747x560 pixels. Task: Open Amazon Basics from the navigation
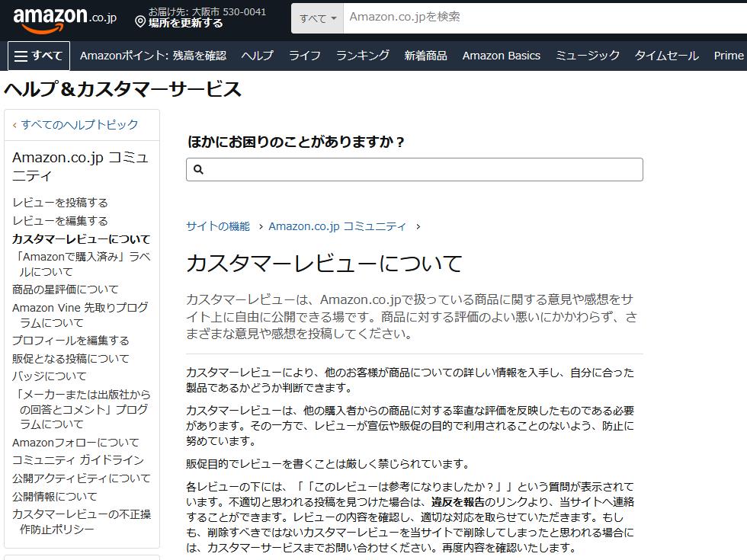tap(501, 56)
